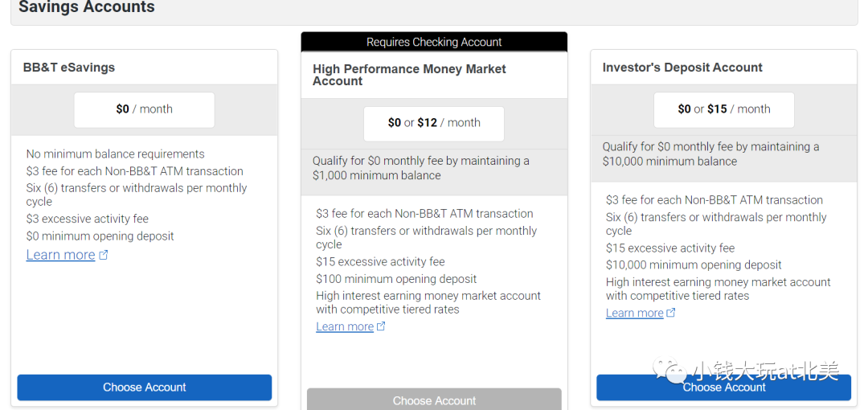The width and height of the screenshot is (868, 410).
Task: Click external-link icon beside Investor's Deposit Learn more
Action: 670,313
